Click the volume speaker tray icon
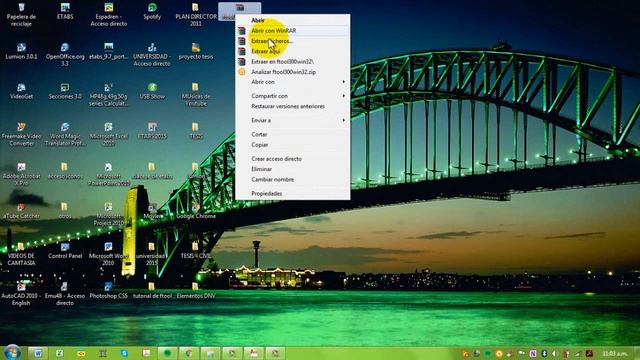The height and width of the screenshot is (360, 640). pos(555,353)
